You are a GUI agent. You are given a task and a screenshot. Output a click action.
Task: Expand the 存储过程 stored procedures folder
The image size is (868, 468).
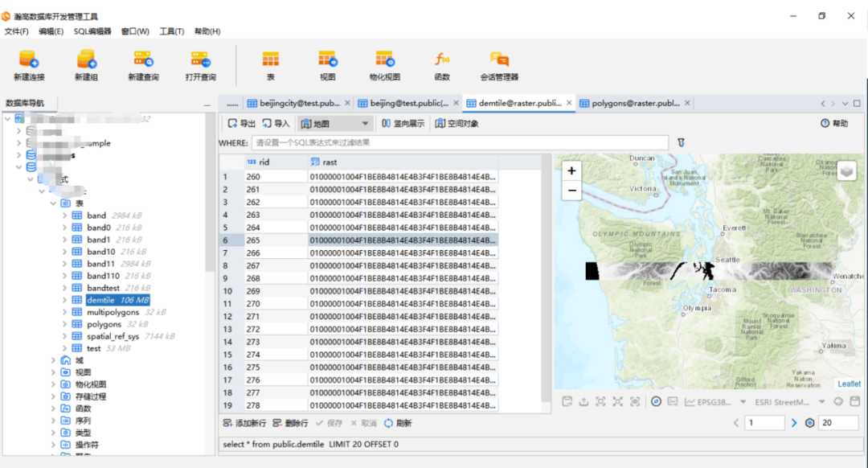coord(53,396)
